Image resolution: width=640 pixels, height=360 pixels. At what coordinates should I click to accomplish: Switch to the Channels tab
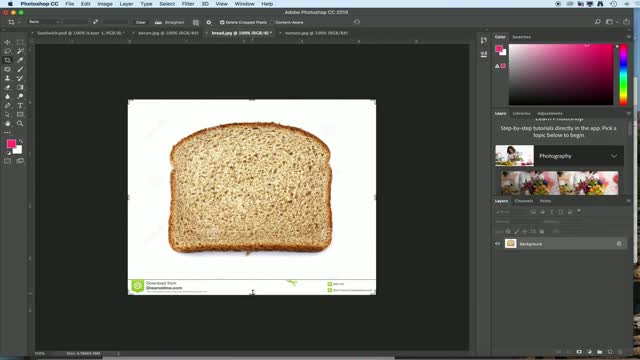coord(524,201)
